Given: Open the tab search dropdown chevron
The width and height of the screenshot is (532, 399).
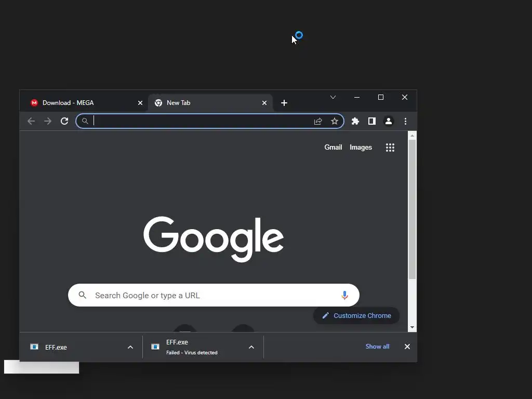Looking at the screenshot, I should click(x=333, y=97).
